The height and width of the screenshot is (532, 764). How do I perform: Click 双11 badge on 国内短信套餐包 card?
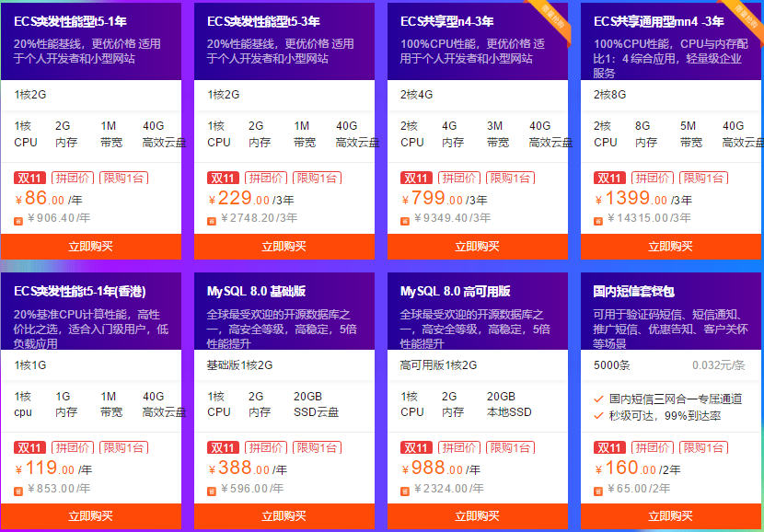609,447
